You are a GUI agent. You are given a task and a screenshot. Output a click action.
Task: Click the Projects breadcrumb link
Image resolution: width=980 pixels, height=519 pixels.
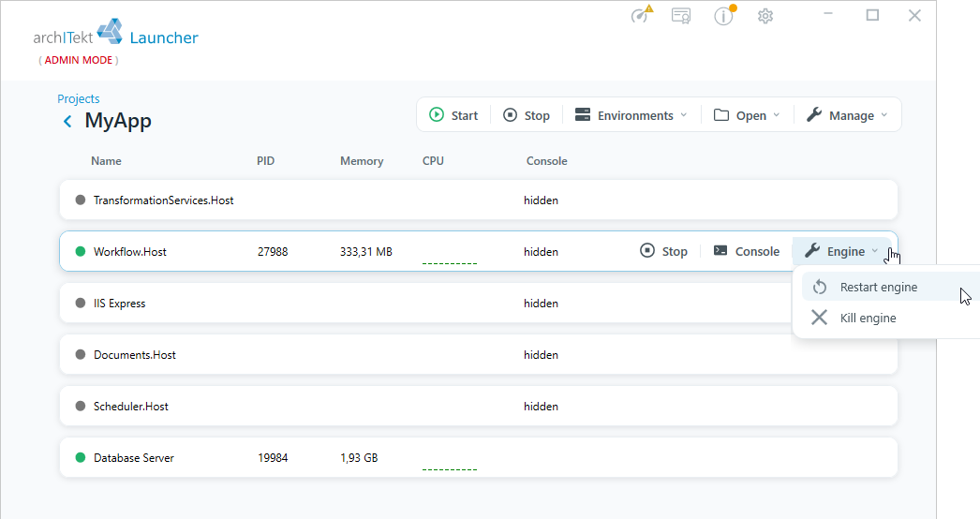pyautogui.click(x=78, y=98)
